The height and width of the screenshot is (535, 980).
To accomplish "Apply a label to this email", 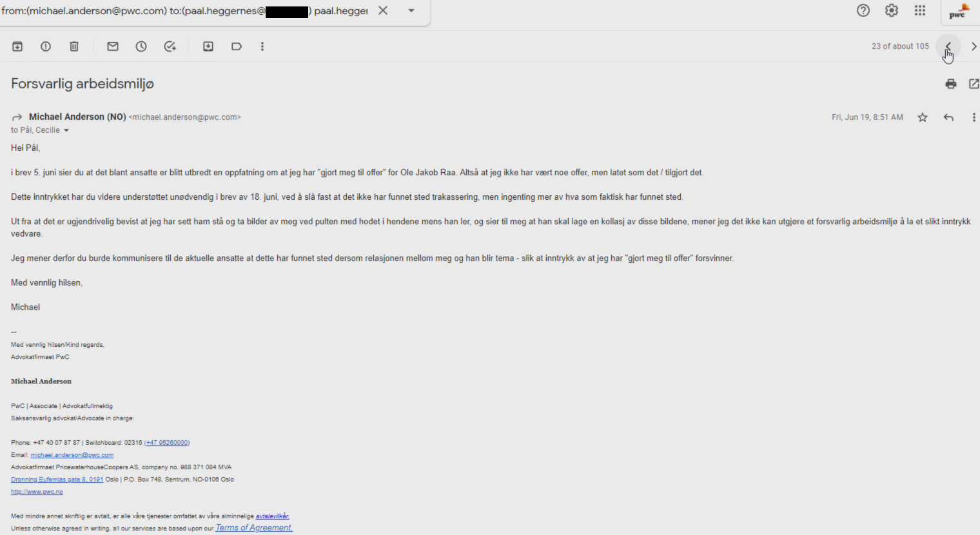I will point(237,46).
